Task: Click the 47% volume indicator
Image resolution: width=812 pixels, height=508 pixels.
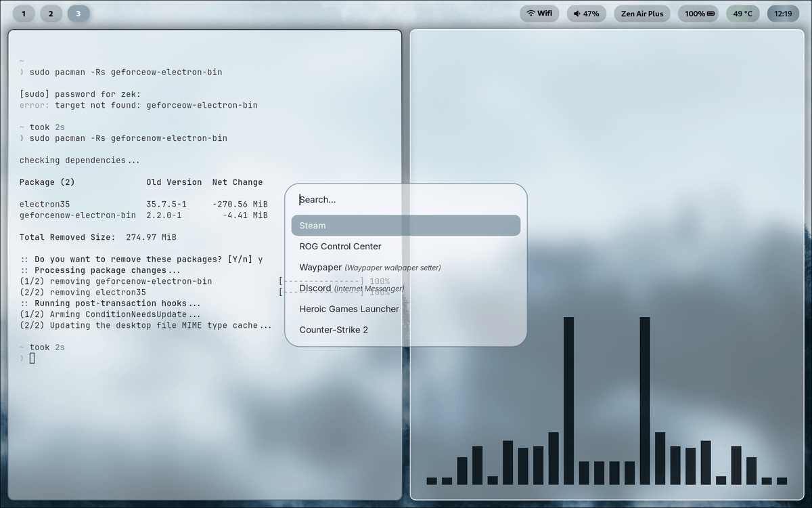Action: tap(586, 14)
